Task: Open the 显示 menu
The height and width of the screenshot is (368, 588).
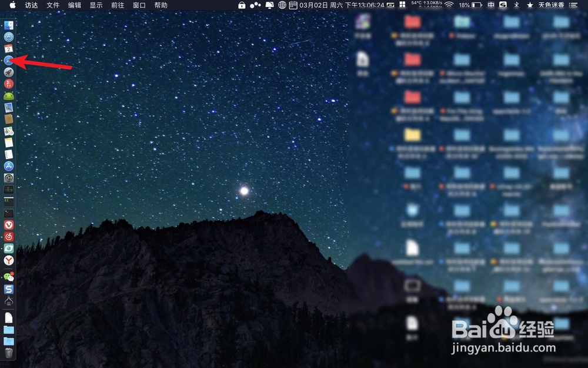Action: pyautogui.click(x=96, y=5)
